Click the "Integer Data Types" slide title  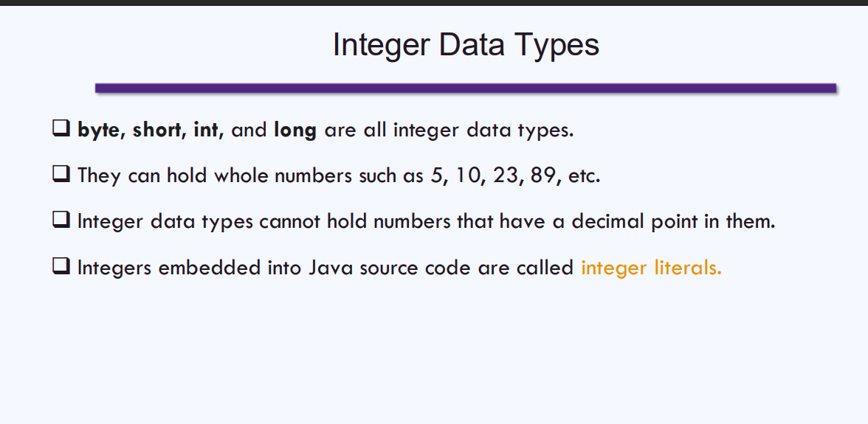pyautogui.click(x=466, y=44)
